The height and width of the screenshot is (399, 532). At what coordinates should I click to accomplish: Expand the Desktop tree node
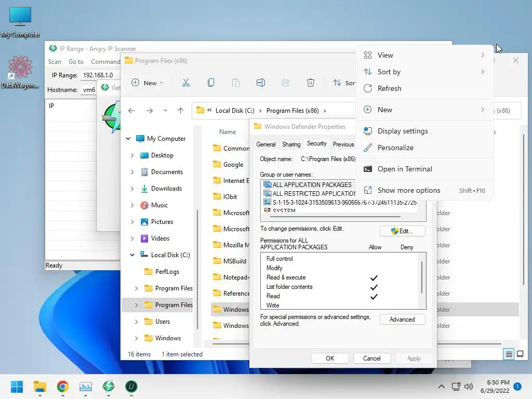[x=132, y=155]
